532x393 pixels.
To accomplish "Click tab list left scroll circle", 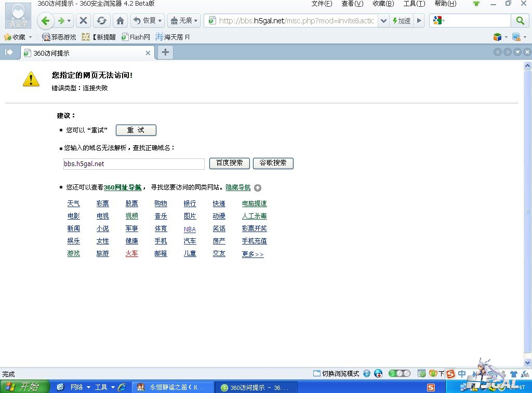I will click(x=497, y=52).
